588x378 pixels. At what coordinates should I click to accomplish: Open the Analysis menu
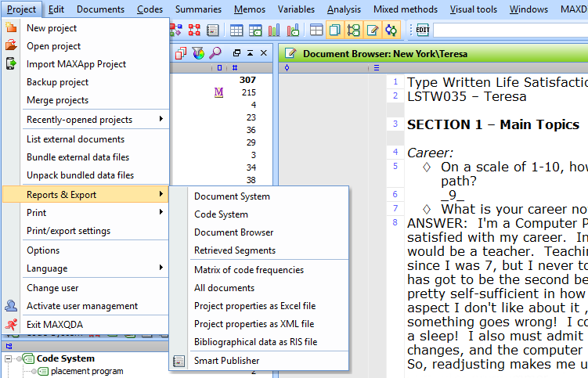[344, 9]
